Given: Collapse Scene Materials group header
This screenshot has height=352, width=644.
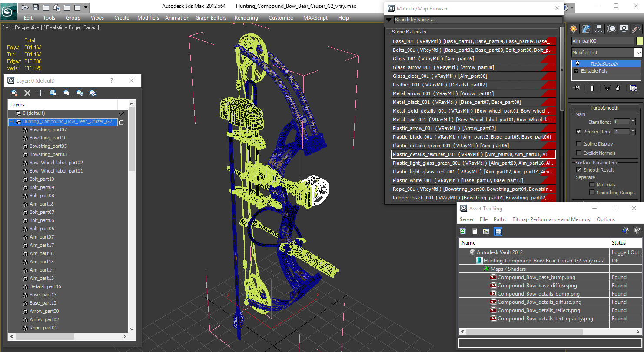Looking at the screenshot, I should 472,32.
